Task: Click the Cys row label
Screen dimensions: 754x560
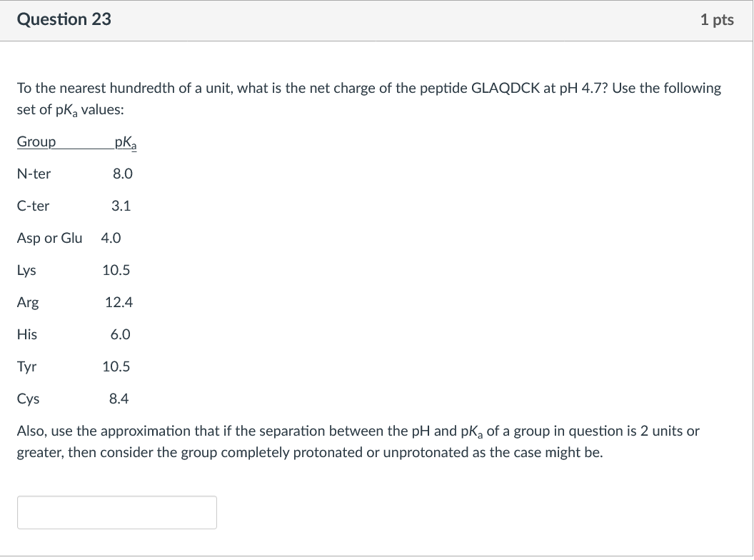Action: coord(29,399)
